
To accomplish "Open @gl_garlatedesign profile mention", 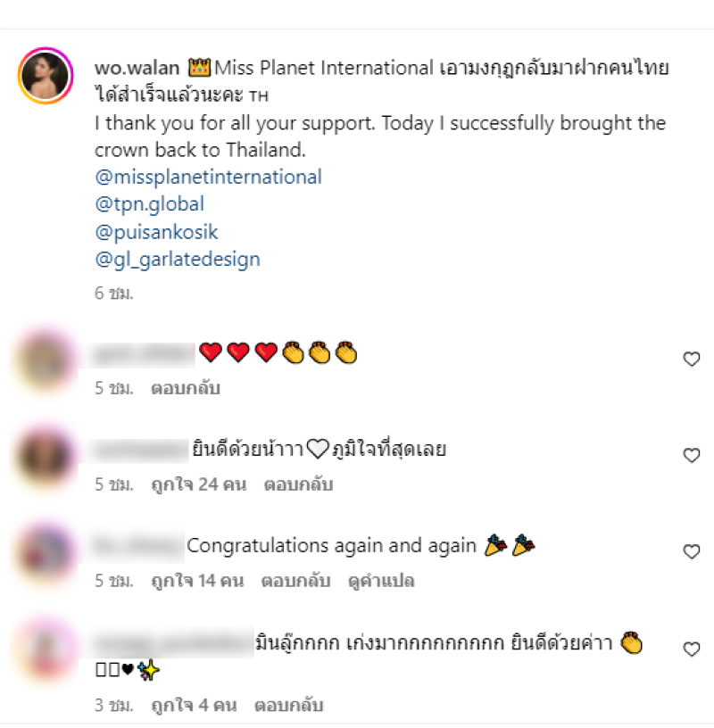I will pos(178,259).
